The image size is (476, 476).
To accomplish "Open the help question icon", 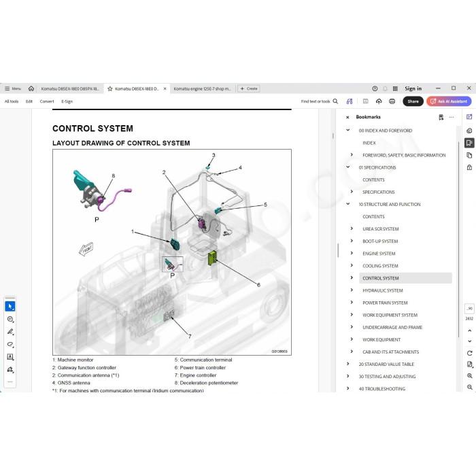I will point(375,88).
